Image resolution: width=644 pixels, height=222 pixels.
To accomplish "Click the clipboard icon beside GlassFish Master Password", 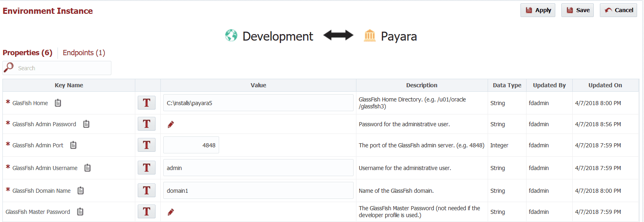I will coord(80,212).
